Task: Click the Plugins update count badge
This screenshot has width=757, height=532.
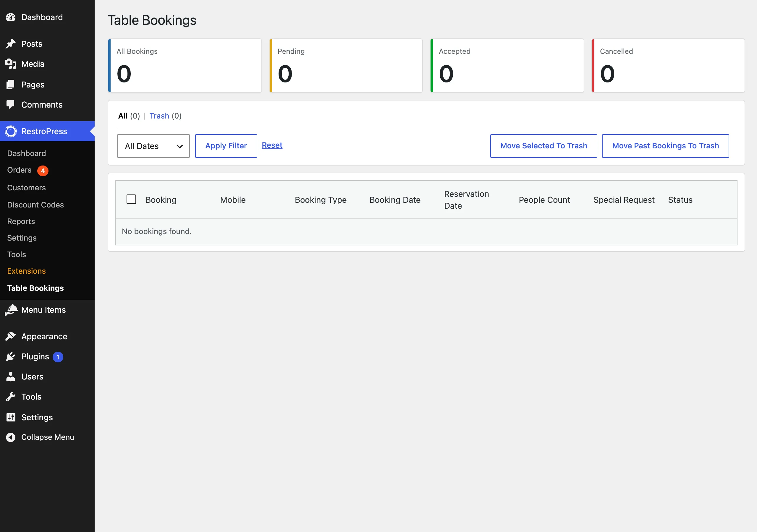Action: (x=58, y=357)
